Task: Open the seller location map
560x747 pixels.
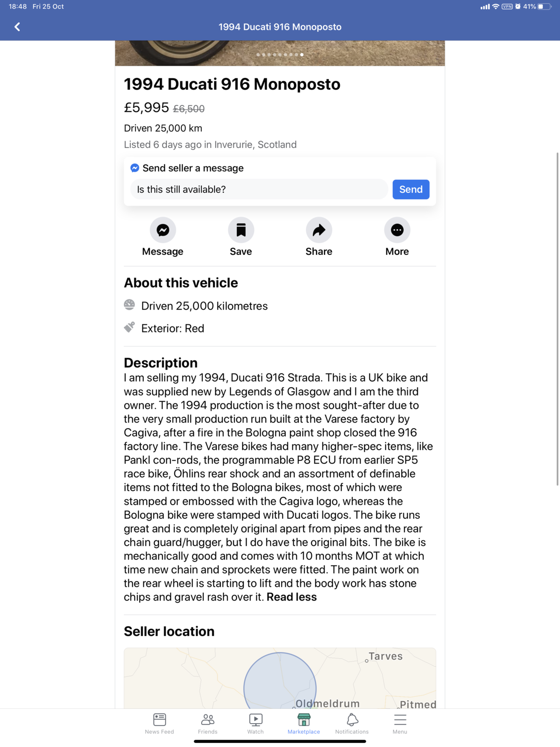Action: tap(280, 678)
